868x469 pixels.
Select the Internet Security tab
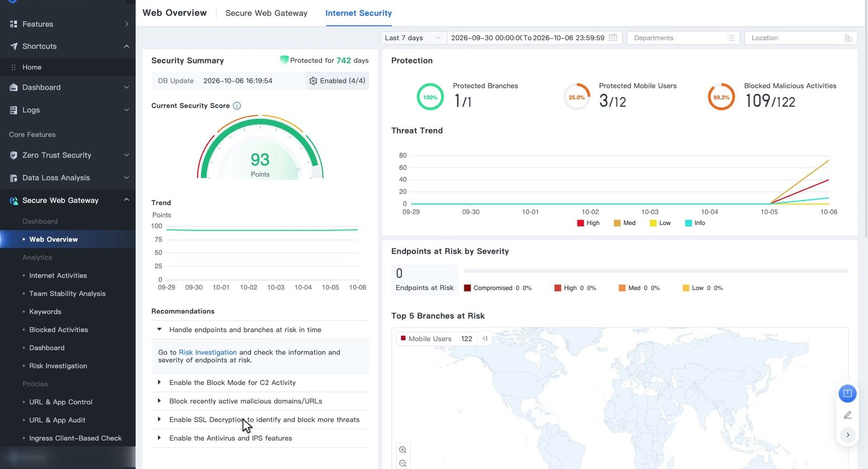click(x=359, y=13)
